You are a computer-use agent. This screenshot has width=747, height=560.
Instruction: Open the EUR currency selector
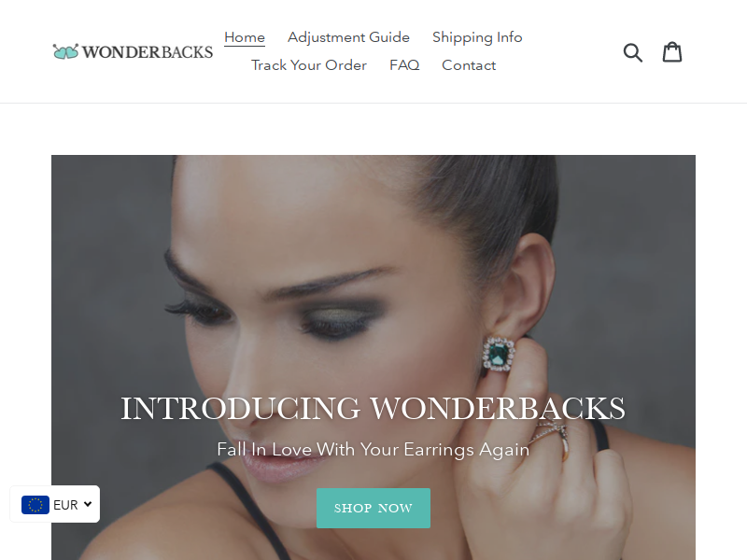point(55,504)
